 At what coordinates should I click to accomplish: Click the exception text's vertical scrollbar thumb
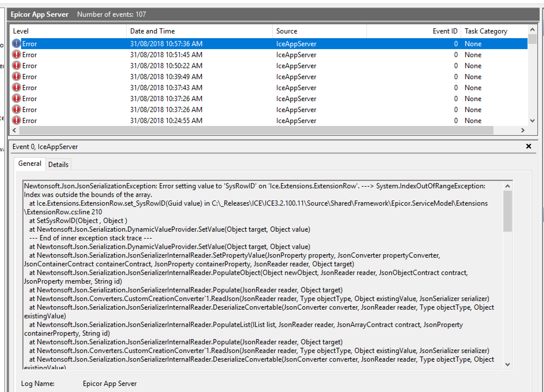tap(508, 211)
